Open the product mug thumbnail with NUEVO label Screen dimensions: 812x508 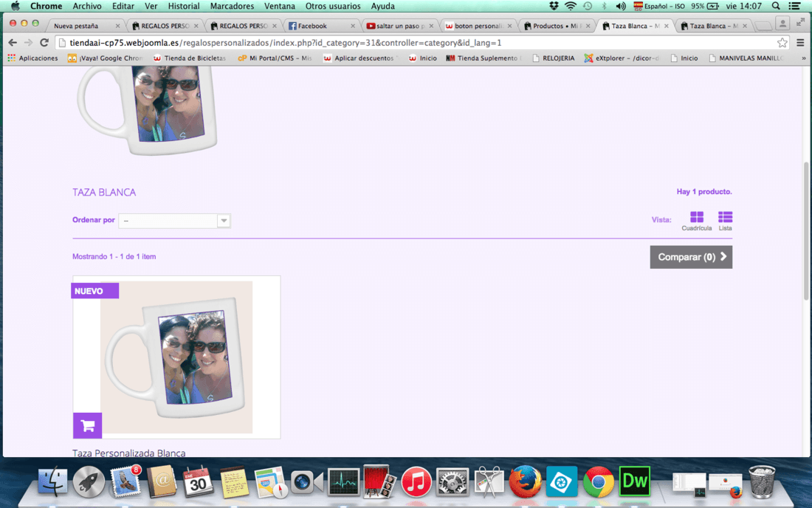pos(176,357)
